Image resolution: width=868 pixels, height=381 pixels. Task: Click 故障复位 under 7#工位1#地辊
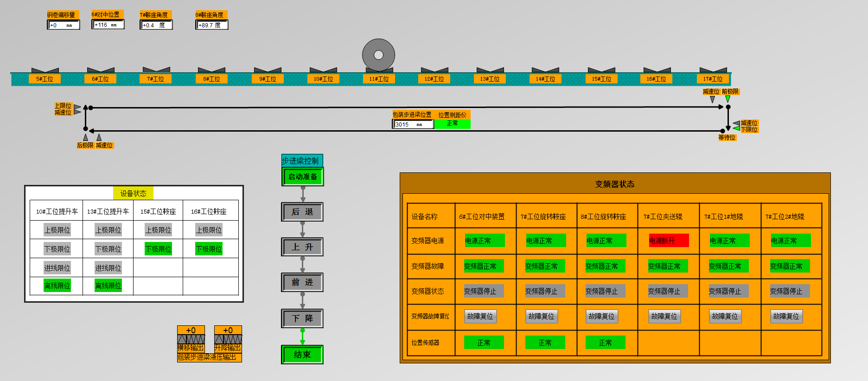pyautogui.click(x=725, y=316)
